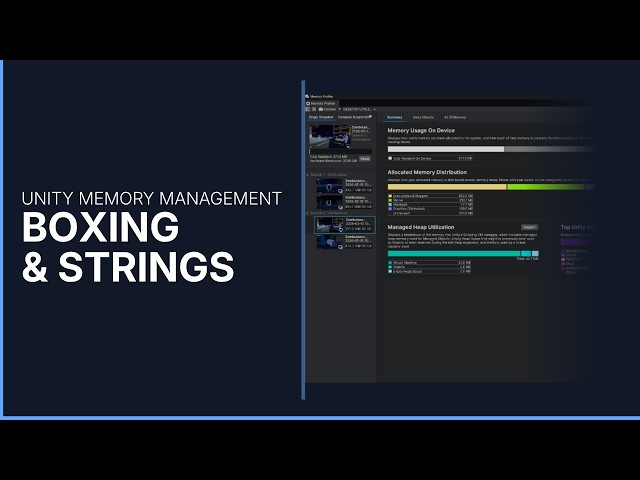Viewport: 640px width, 480px height.
Task: Click the Objects legend swatch
Action: point(390,267)
